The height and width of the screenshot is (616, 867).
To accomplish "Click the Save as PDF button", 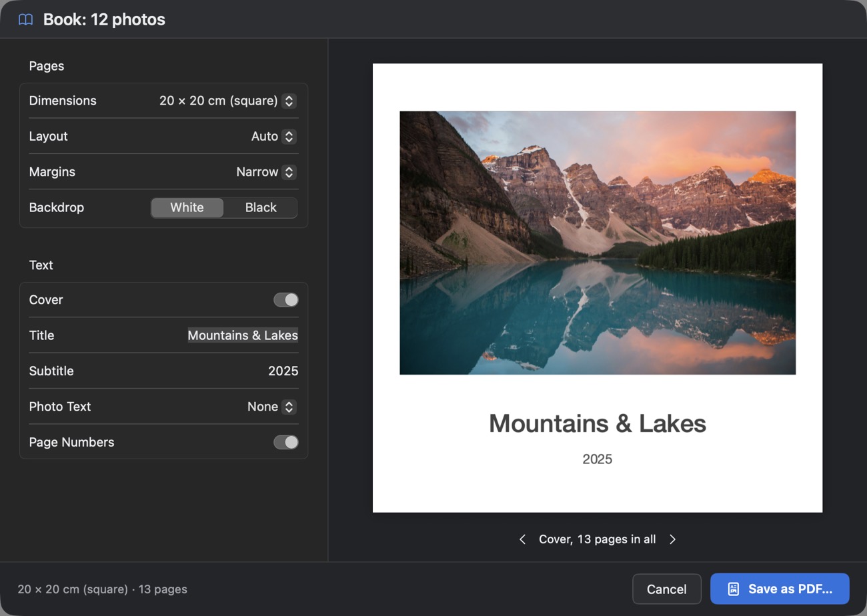I will click(780, 589).
